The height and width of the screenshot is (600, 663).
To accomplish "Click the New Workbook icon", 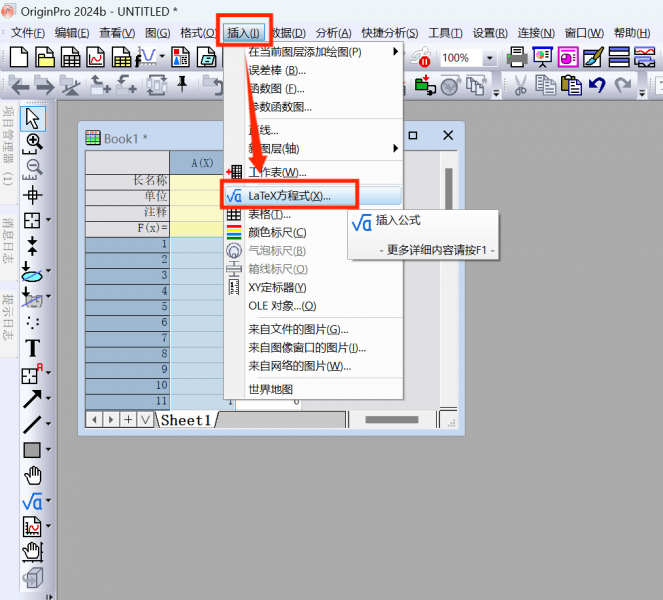I will click(70, 58).
